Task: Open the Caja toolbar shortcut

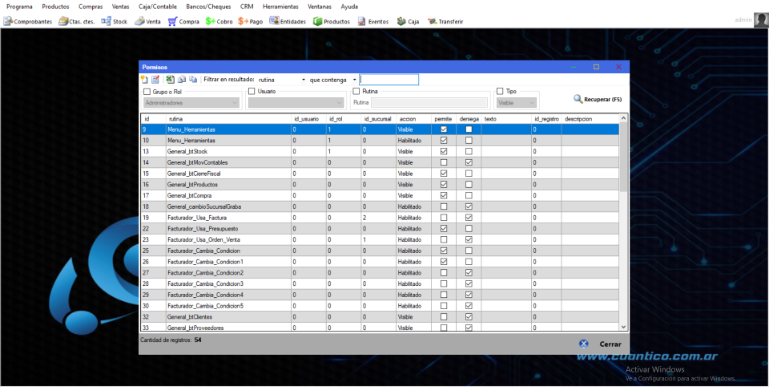Action: [x=408, y=22]
